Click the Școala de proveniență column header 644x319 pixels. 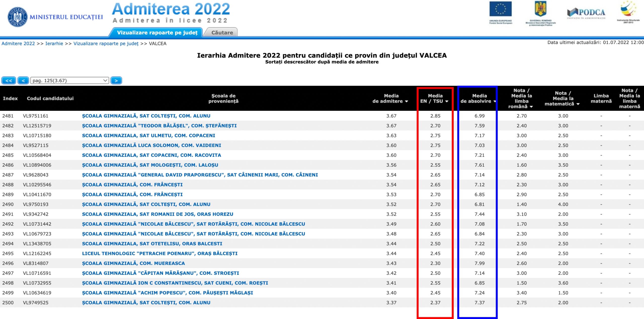point(223,99)
